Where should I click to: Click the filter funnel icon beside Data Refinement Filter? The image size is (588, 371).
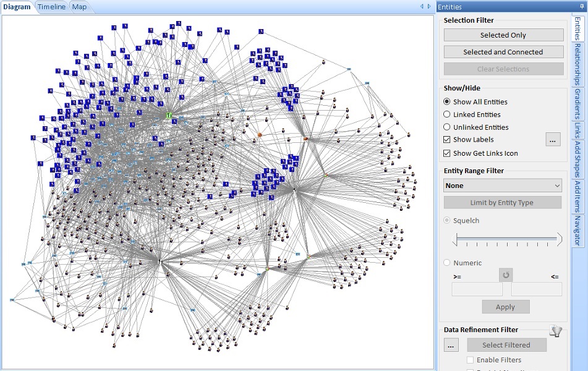pos(556,331)
